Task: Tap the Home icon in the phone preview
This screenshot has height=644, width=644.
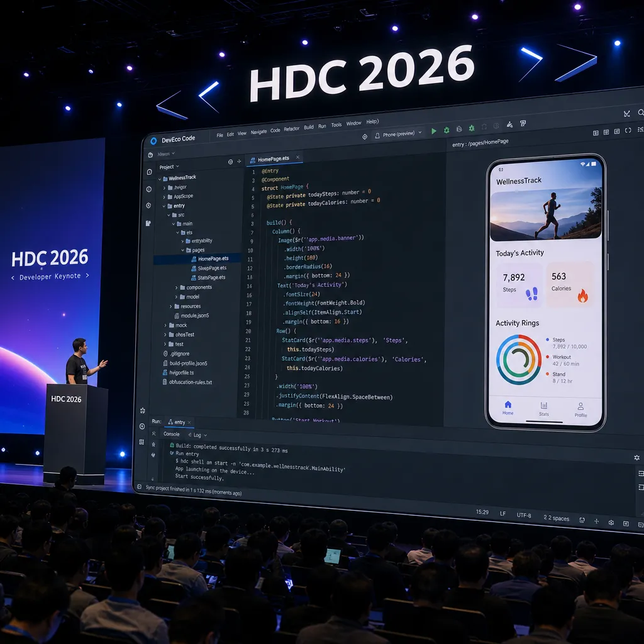Action: 508,404
